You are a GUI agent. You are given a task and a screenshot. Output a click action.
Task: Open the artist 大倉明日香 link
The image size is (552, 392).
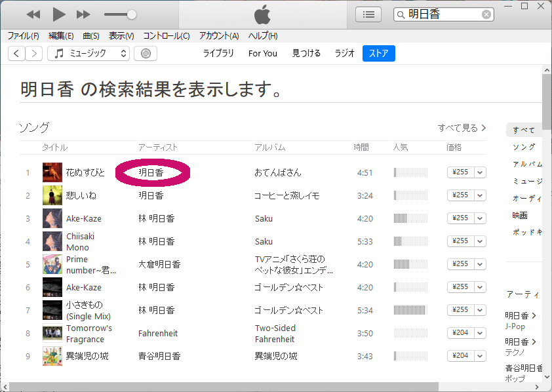pyautogui.click(x=159, y=264)
